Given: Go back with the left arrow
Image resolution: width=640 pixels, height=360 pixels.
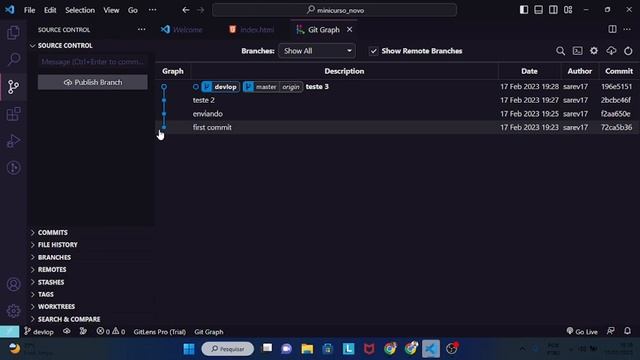Looking at the screenshot, I should pos(186,10).
